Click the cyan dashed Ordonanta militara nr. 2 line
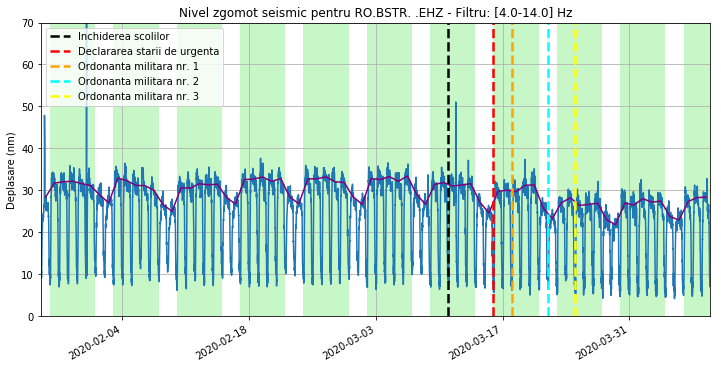 (x=548, y=170)
